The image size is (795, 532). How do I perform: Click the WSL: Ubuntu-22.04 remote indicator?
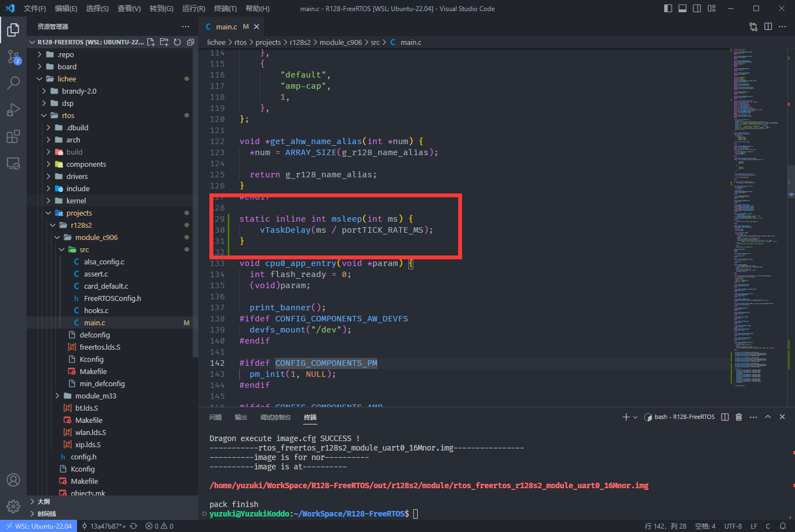(39, 526)
